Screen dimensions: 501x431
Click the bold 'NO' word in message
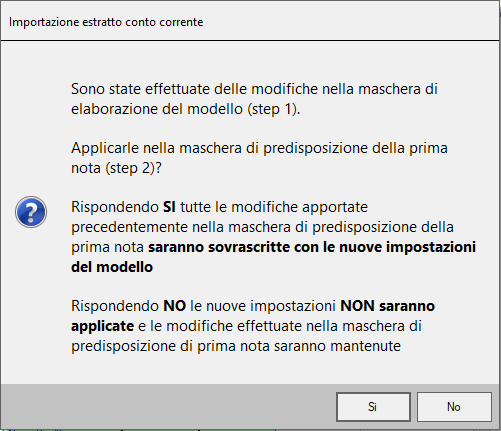click(x=174, y=306)
